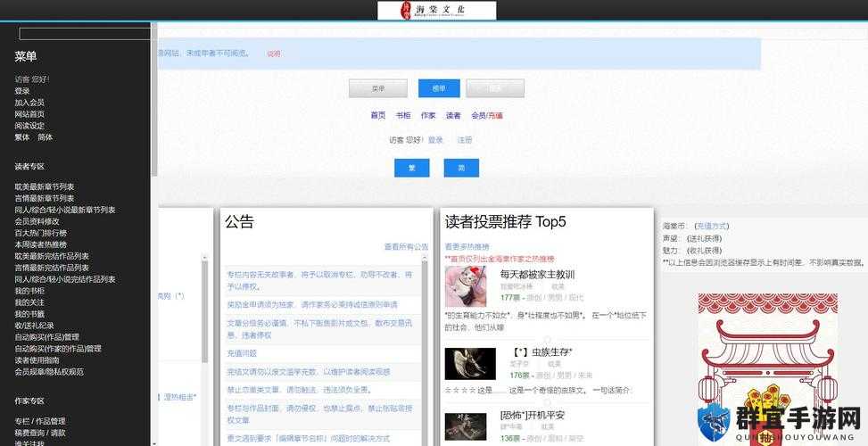Click the red 说明 link in notice bar
Image resolution: width=868 pixels, height=446 pixels.
tap(274, 54)
